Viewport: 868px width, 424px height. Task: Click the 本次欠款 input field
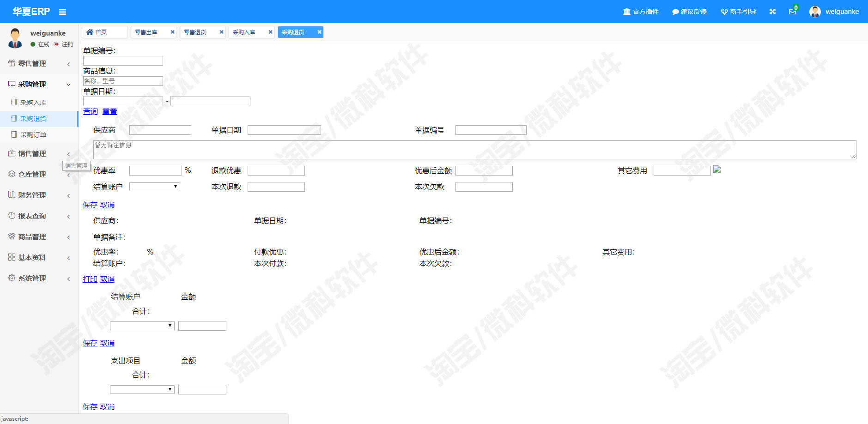tap(484, 187)
